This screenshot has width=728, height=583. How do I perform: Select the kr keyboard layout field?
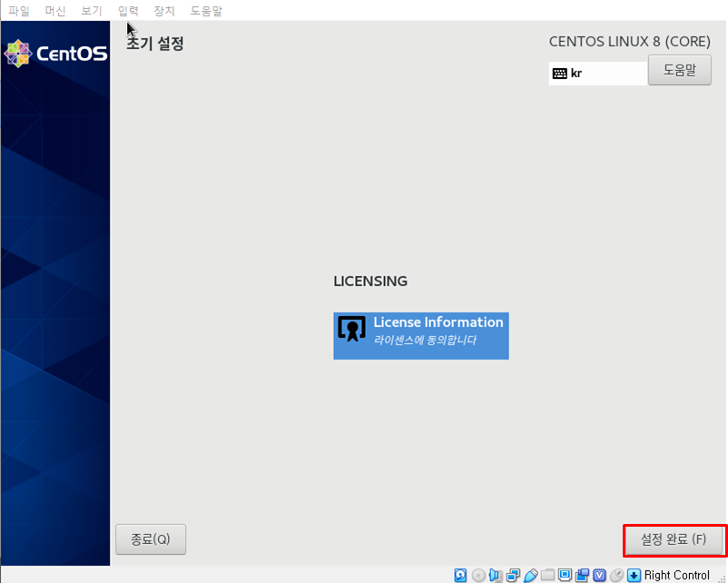click(x=598, y=74)
